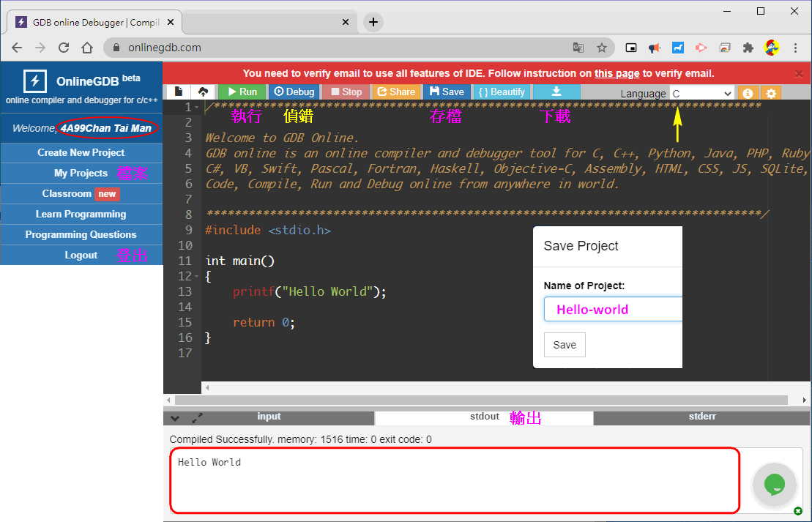Click the download code icon button
Image resolution: width=812 pixels, height=522 pixels.
point(556,92)
